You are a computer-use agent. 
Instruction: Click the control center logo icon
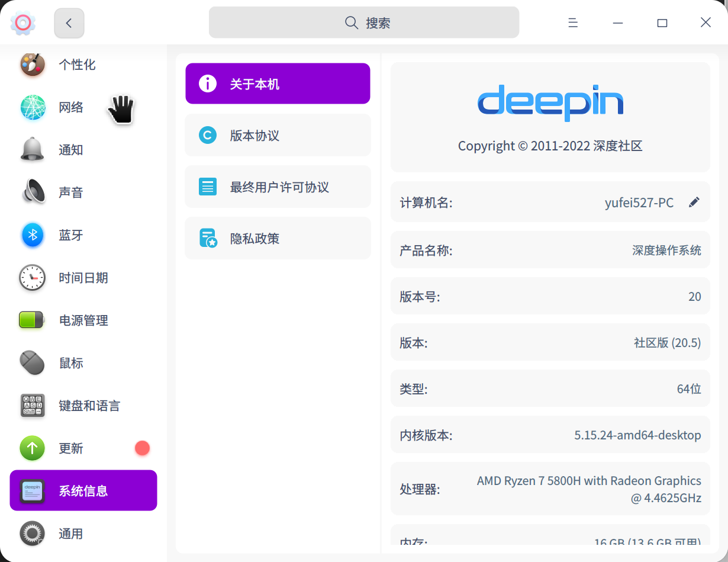[22, 23]
